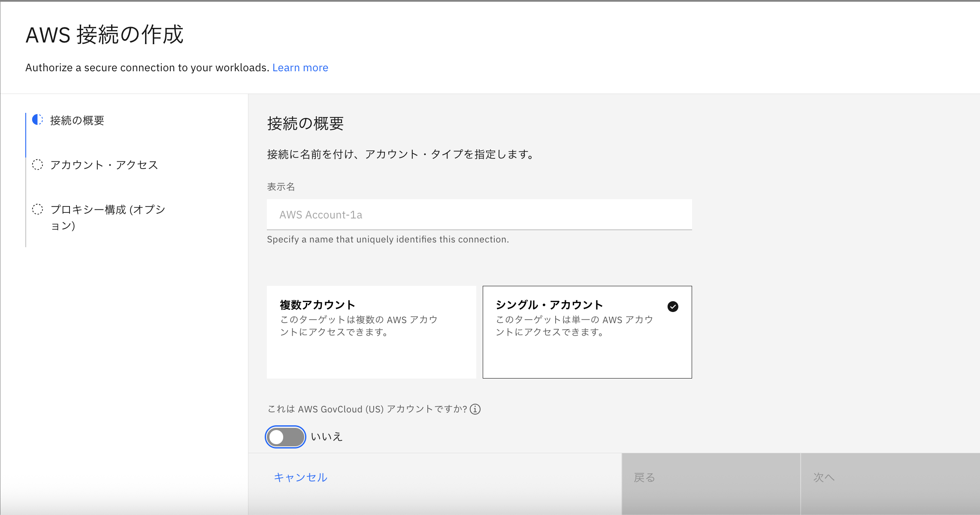Click the 表示名 input field
The height and width of the screenshot is (515, 980).
coord(479,215)
